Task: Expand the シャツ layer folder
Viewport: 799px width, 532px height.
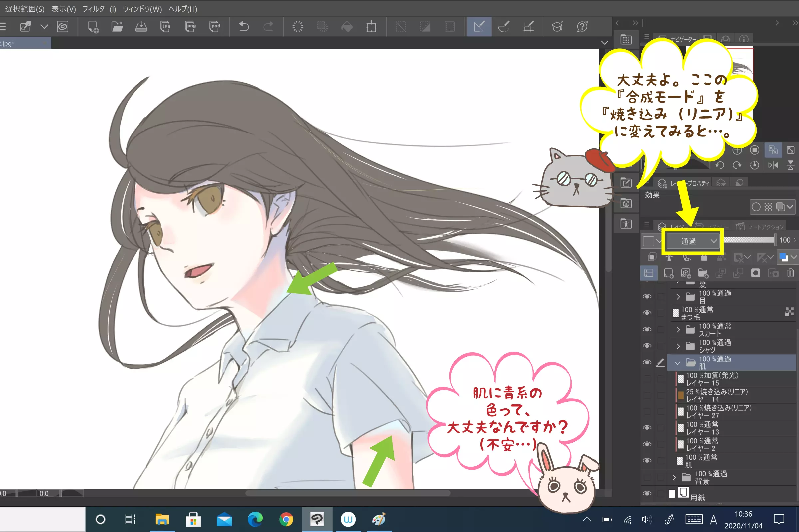Action: [678, 346]
